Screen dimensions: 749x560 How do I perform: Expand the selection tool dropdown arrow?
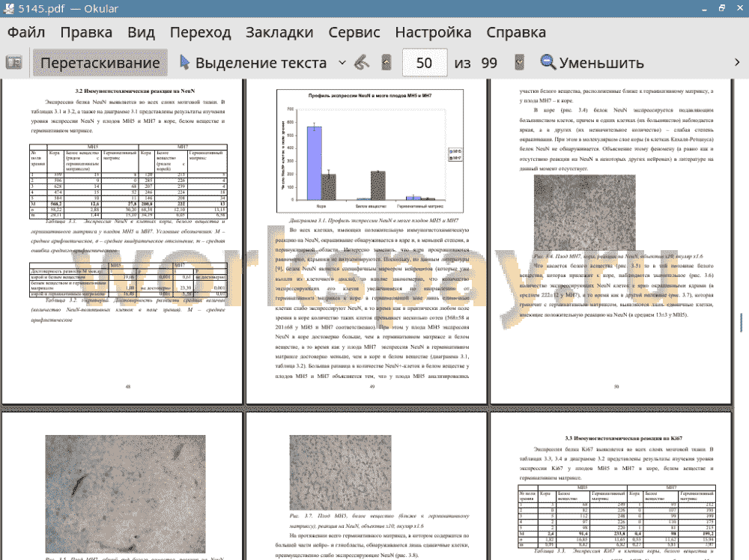(342, 63)
